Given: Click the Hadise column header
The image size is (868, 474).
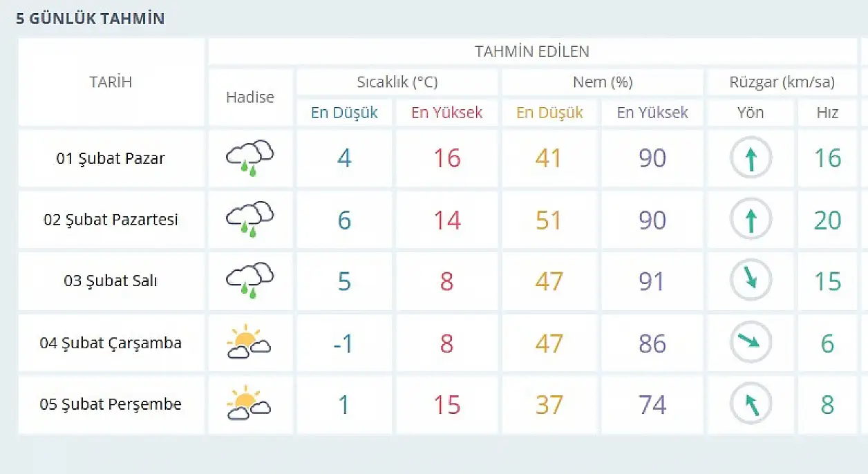Looking at the screenshot, I should coord(250,97).
